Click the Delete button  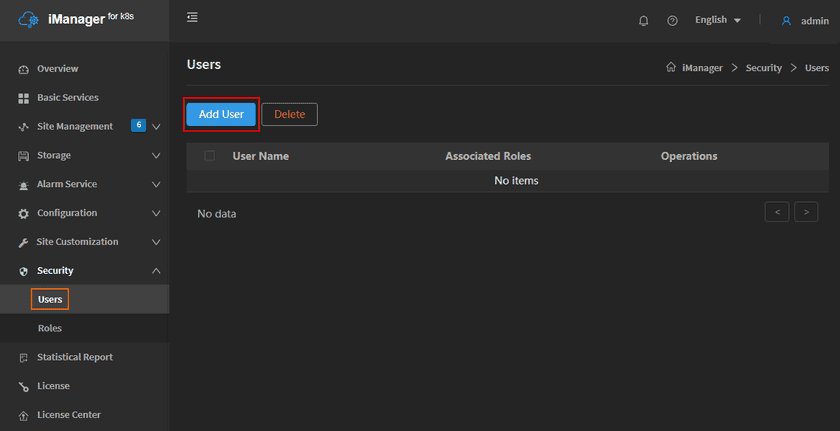[290, 114]
